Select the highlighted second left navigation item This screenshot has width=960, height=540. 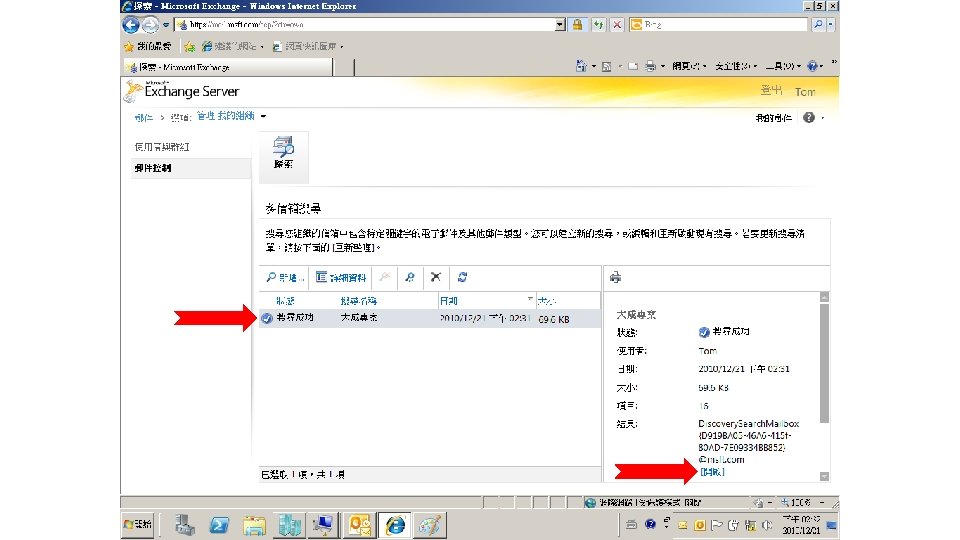point(190,168)
